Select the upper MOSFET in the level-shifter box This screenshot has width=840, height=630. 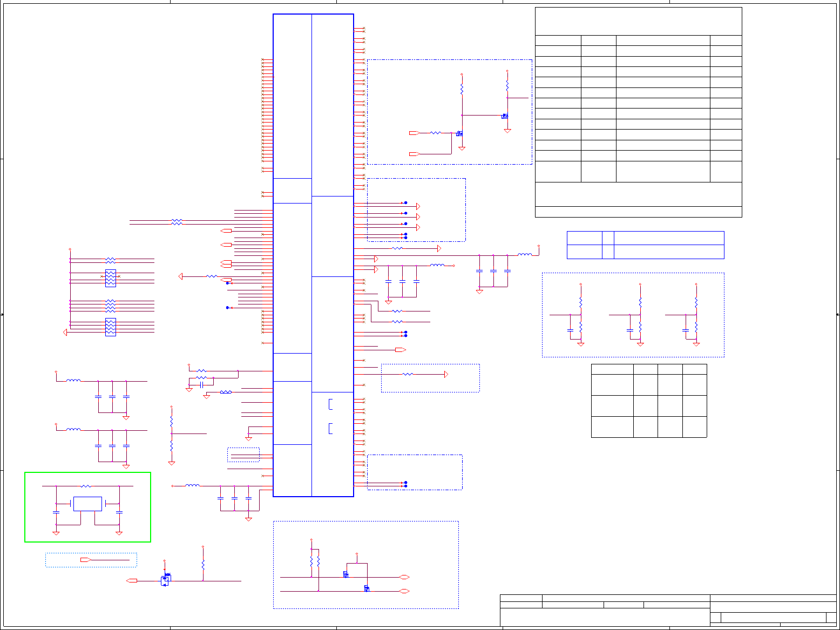[x=346, y=574]
